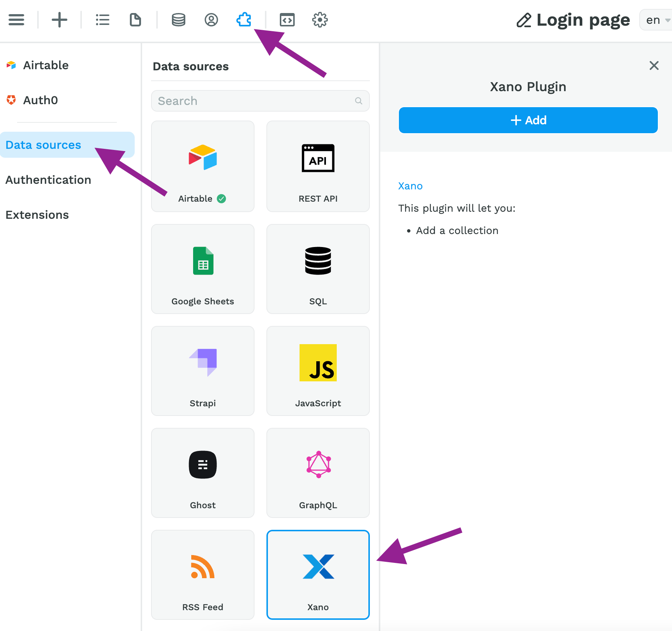Select the RSS Feed plugin card

pos(203,575)
